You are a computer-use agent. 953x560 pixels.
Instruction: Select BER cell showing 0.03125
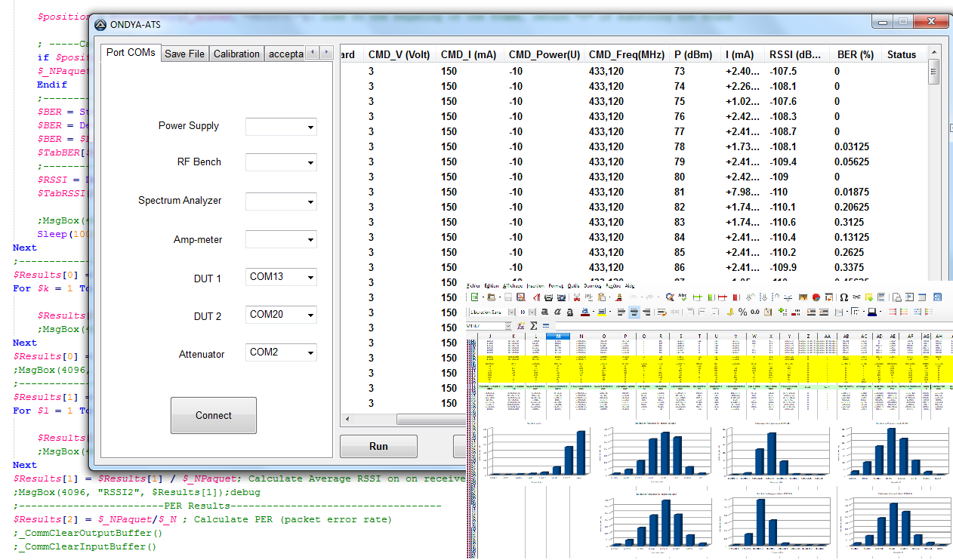tap(851, 146)
